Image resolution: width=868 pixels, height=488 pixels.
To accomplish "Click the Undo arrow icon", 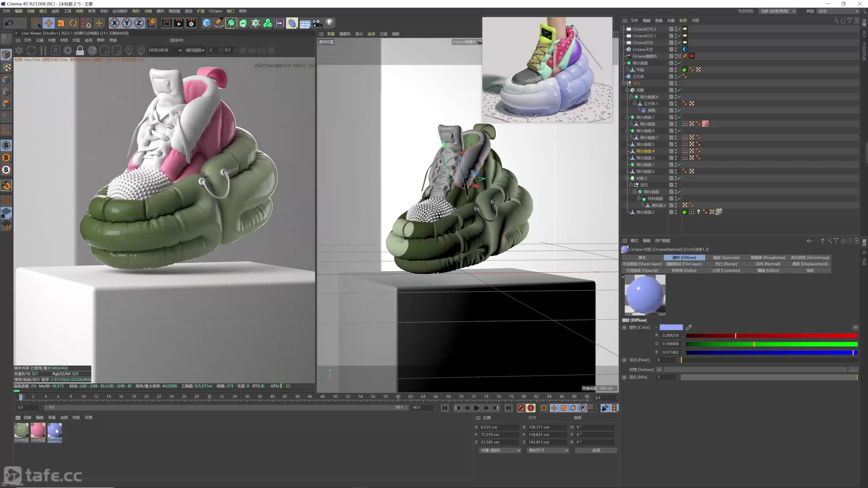I will pyautogui.click(x=9, y=23).
